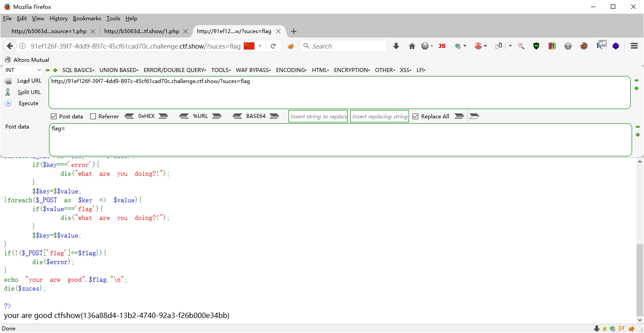Click the %URL encode right arrow

216,116
